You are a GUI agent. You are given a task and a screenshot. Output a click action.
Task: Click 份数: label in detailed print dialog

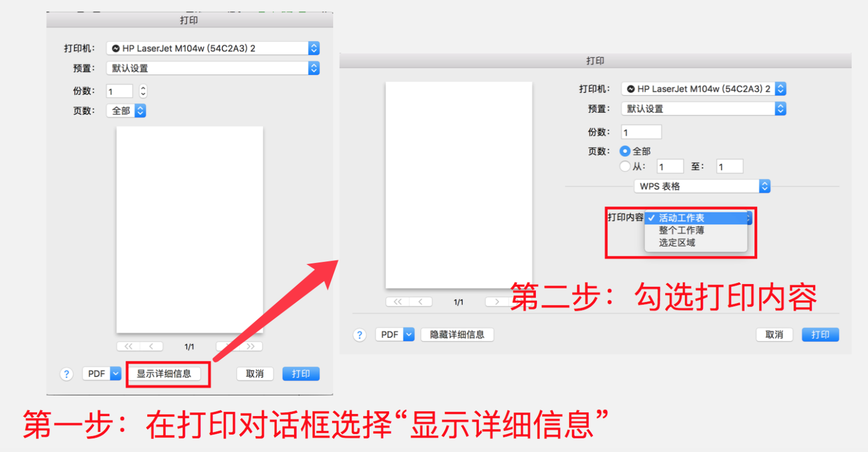coord(599,132)
